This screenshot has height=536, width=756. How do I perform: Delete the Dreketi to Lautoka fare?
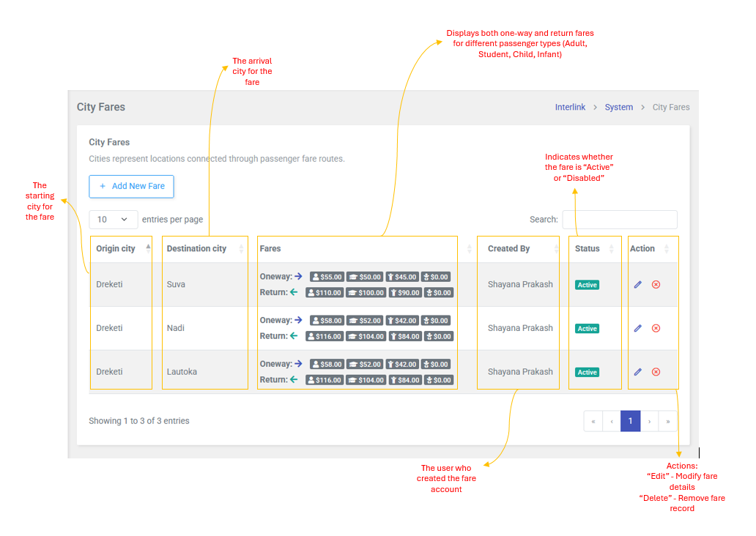(x=656, y=372)
